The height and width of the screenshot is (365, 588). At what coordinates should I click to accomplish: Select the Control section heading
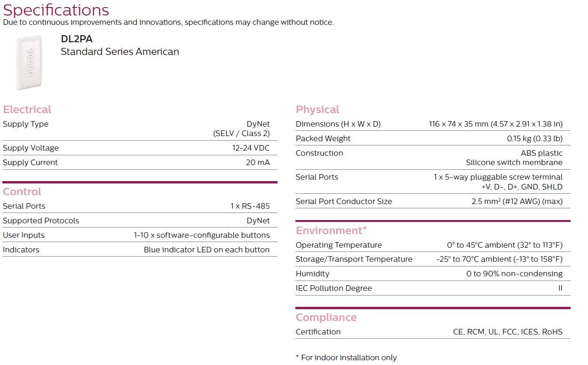[22, 191]
